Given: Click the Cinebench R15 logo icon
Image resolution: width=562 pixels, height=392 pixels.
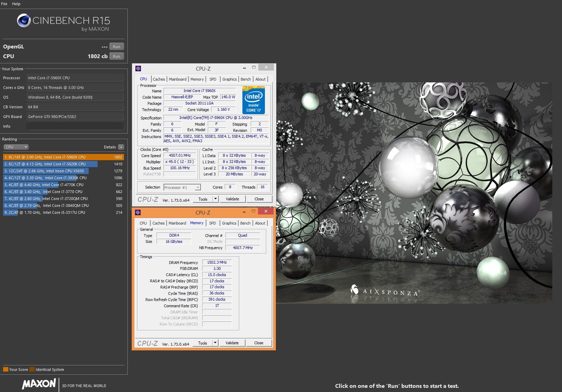Looking at the screenshot, I should (24, 21).
